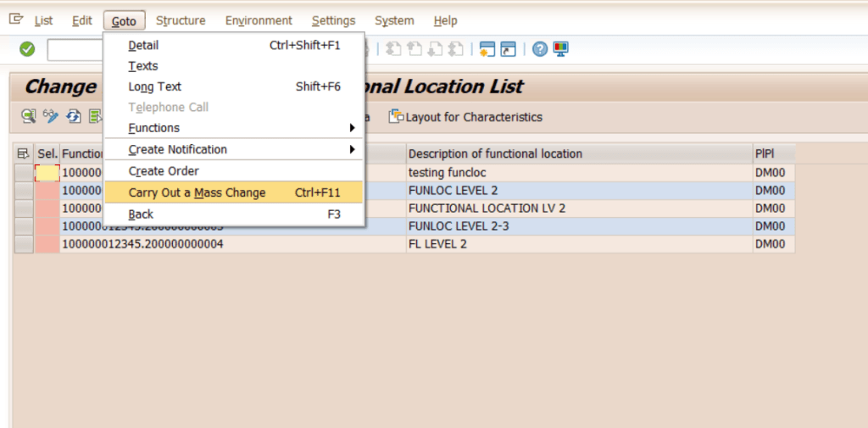Click the select-all icon in table header
Image resolution: width=868 pixels, height=428 pixels.
coord(23,153)
